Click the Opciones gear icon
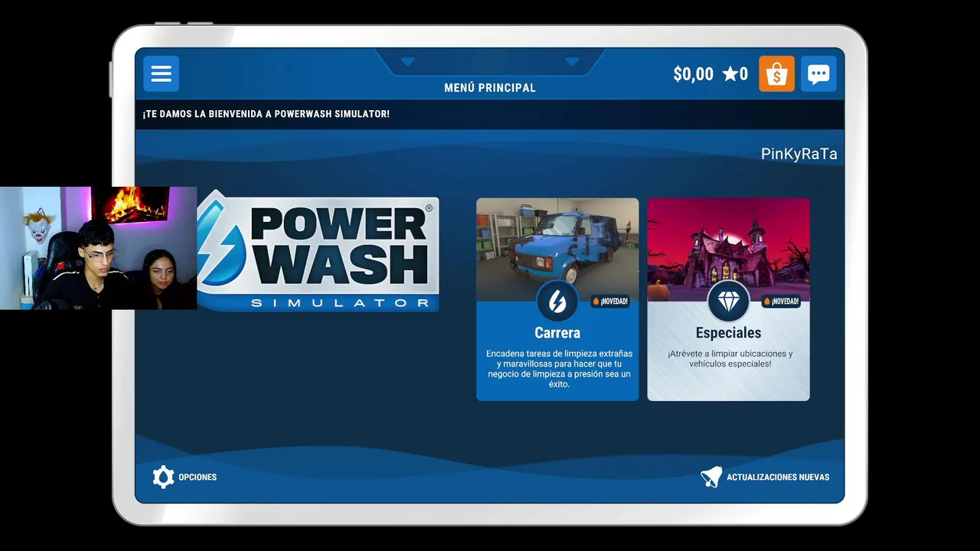The width and height of the screenshot is (980, 551). 163,477
